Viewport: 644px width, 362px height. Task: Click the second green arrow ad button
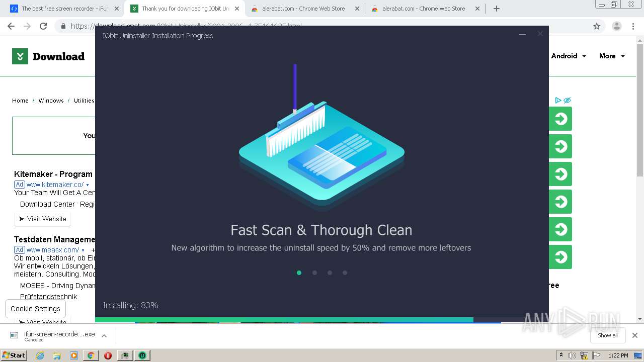click(x=560, y=146)
